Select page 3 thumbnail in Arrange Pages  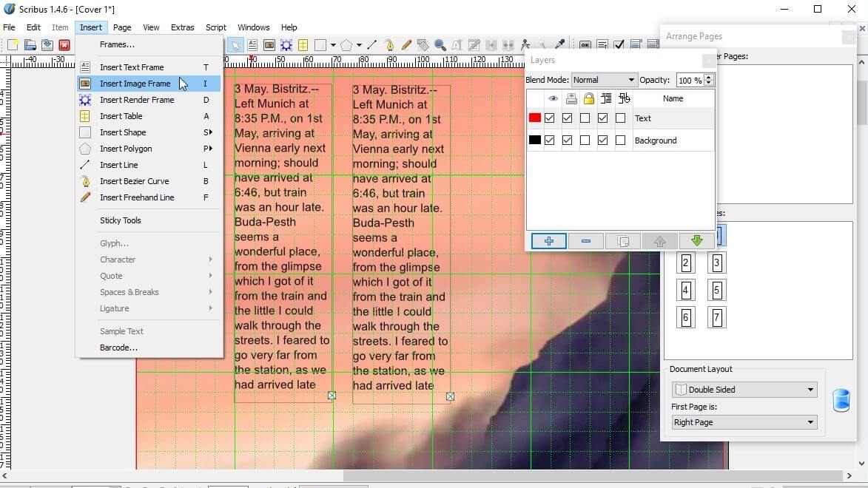(716, 262)
